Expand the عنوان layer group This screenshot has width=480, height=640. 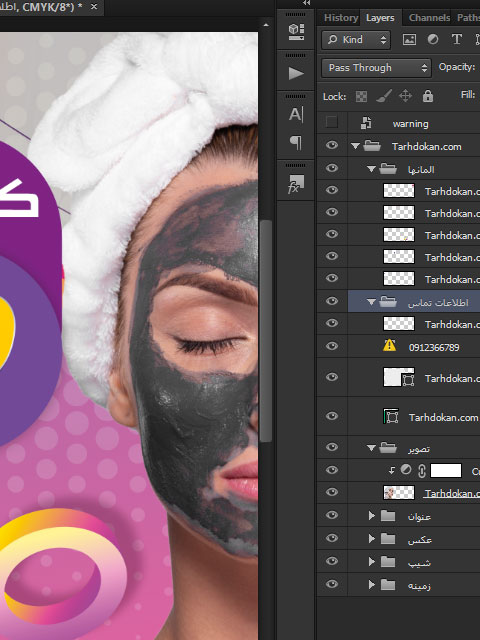click(371, 516)
